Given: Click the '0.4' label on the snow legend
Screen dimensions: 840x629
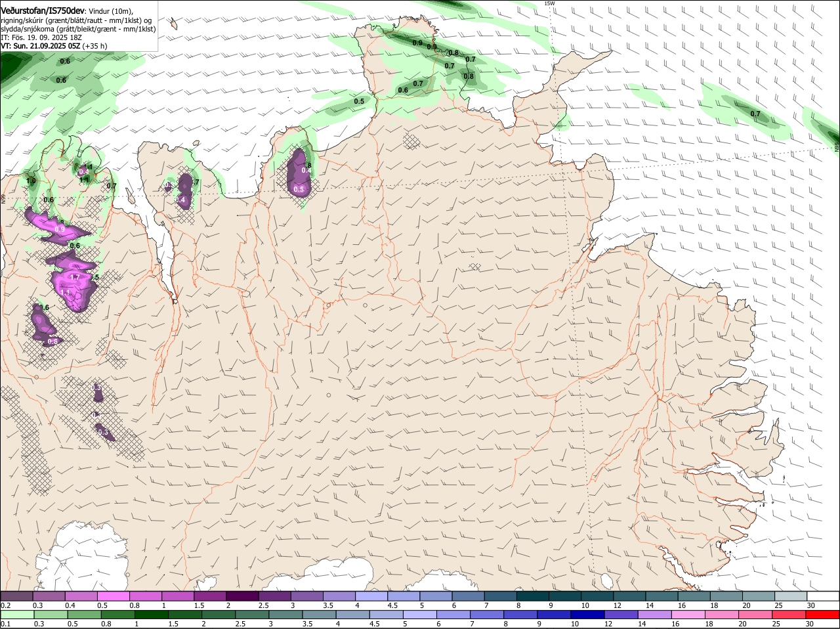Looking at the screenshot, I should 70,605.
